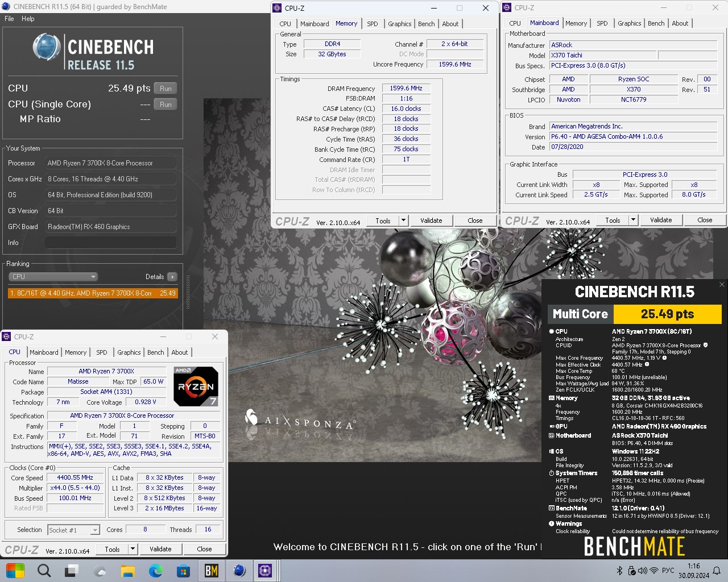Open OneDrive cloud icon in taskbar

(100, 571)
